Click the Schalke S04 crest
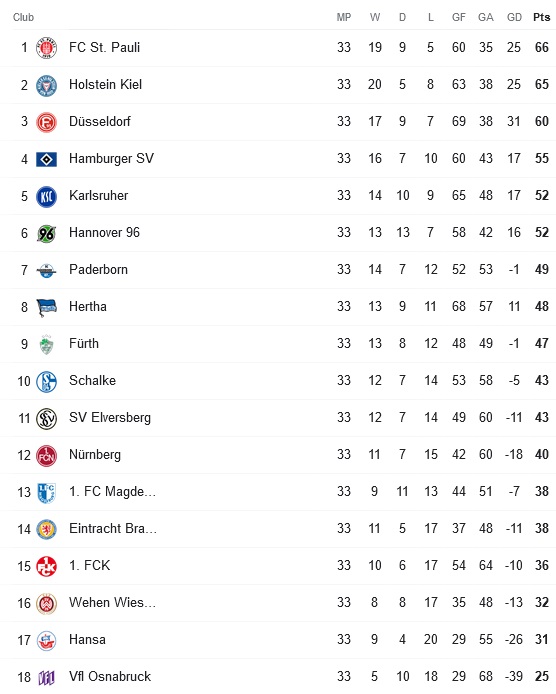The width and height of the screenshot is (556, 694). (x=46, y=382)
